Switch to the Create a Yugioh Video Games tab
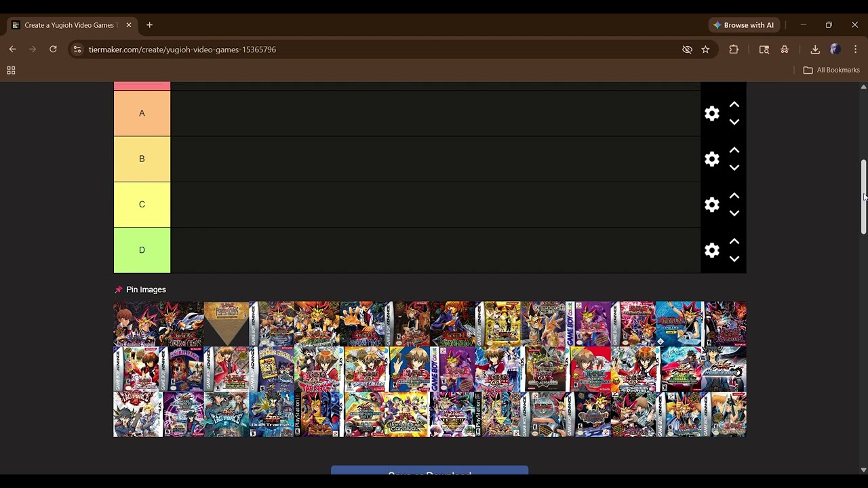The height and width of the screenshot is (488, 868). (71, 25)
